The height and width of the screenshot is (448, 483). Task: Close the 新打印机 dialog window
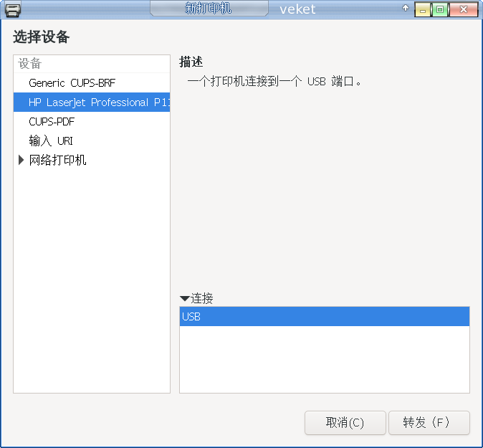click(x=463, y=9)
